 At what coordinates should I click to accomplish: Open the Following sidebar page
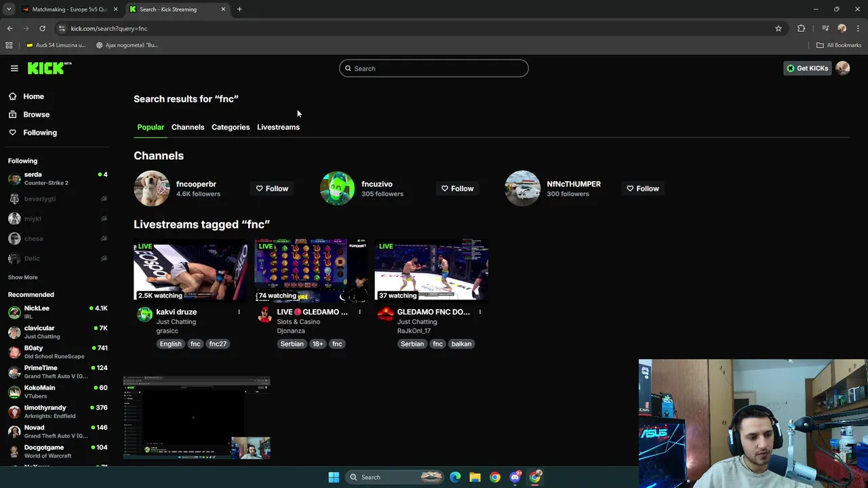39,133
